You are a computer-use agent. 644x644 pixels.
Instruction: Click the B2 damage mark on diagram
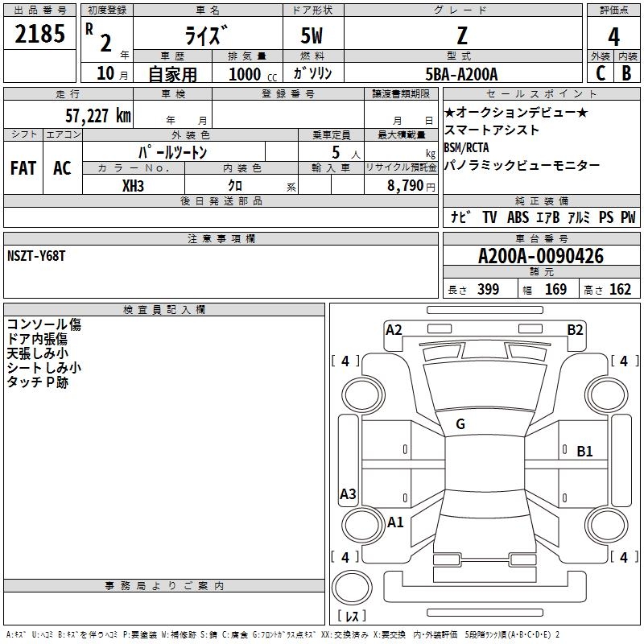click(575, 330)
